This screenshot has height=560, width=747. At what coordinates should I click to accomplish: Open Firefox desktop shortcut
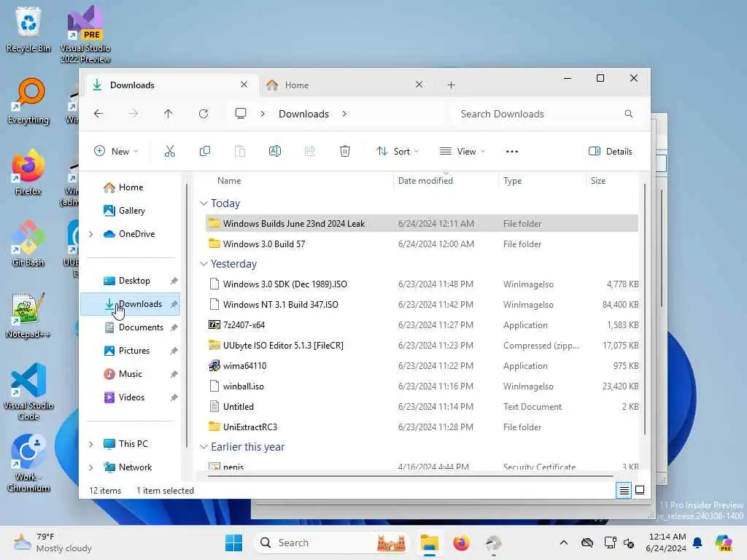click(28, 172)
